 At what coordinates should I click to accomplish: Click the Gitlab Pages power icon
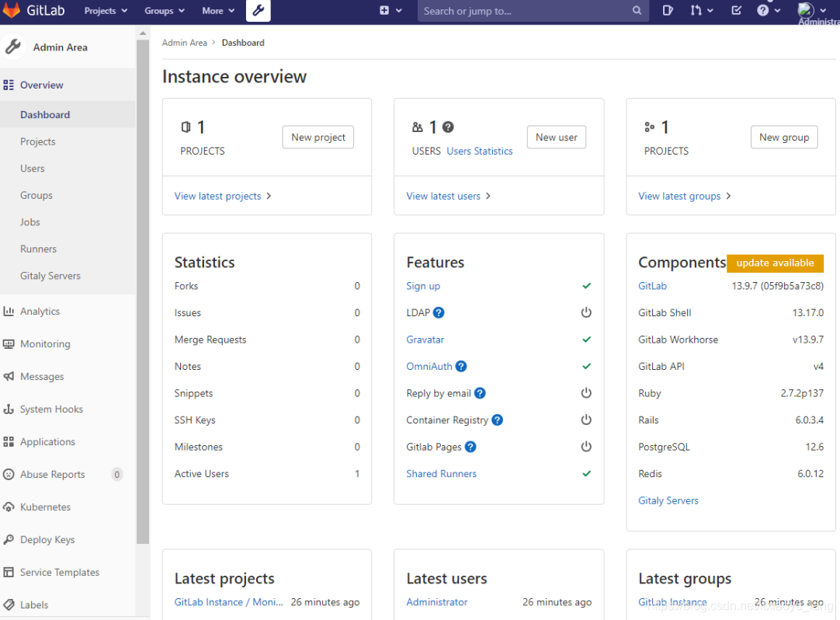click(587, 446)
